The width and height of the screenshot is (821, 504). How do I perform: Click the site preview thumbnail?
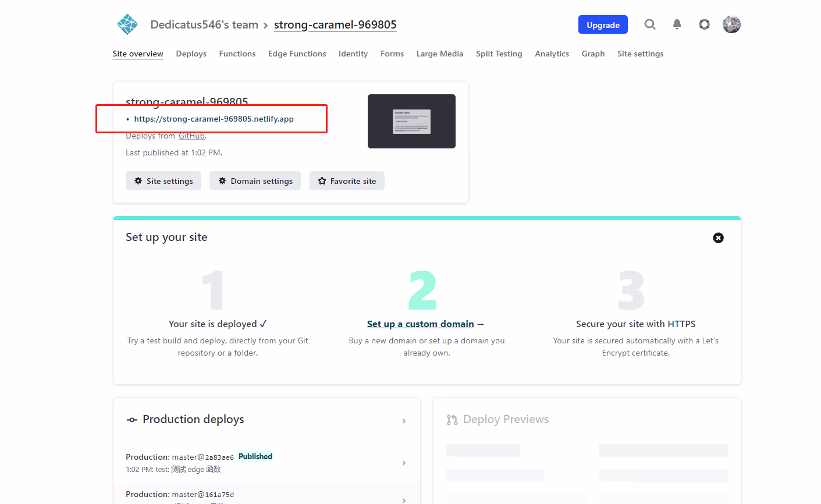[x=411, y=121]
